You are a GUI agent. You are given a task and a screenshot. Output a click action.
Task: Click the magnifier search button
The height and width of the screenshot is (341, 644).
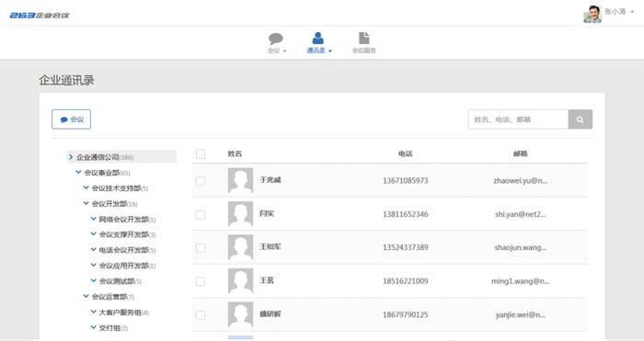[x=580, y=119]
